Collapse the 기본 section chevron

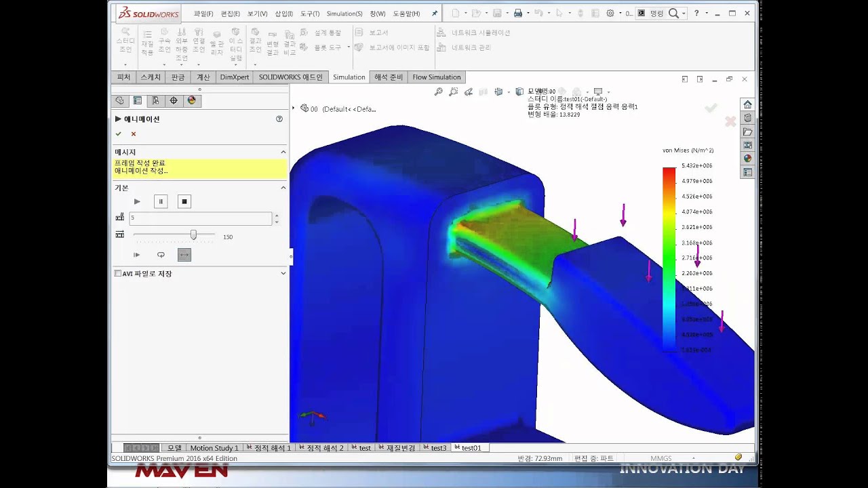[283, 188]
